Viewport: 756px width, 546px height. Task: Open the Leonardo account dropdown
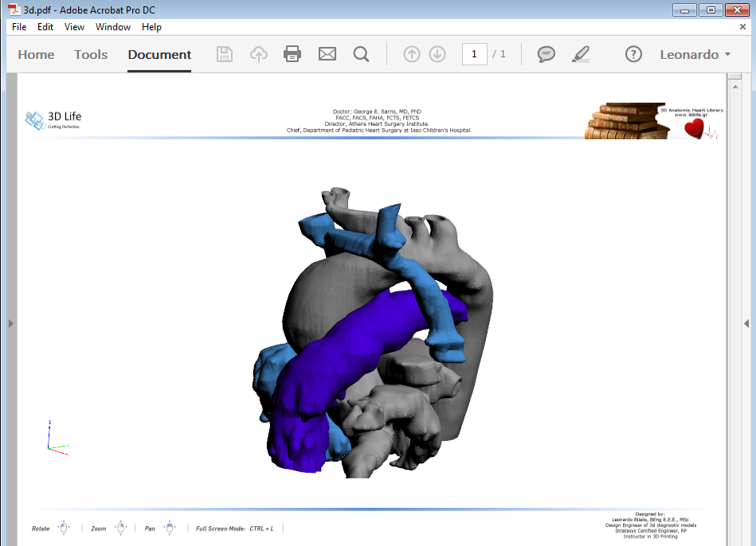[x=695, y=54]
